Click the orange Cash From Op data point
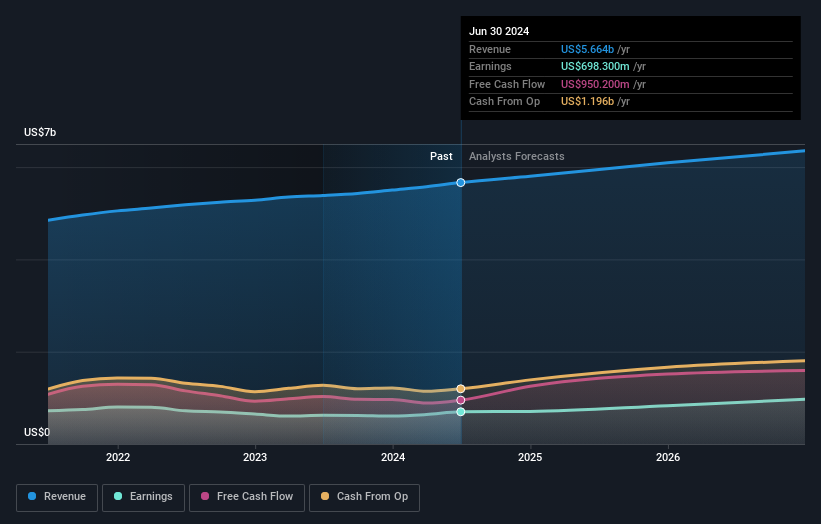The height and width of the screenshot is (524, 821). [461, 388]
